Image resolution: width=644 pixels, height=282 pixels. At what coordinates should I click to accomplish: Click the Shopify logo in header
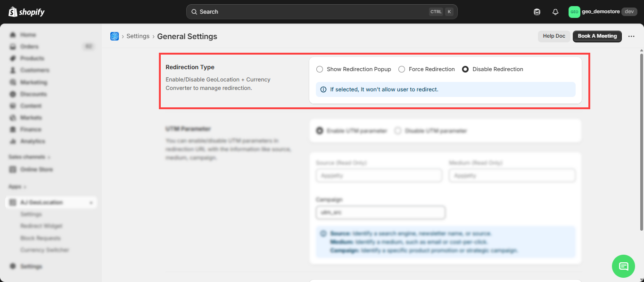pyautogui.click(x=26, y=12)
